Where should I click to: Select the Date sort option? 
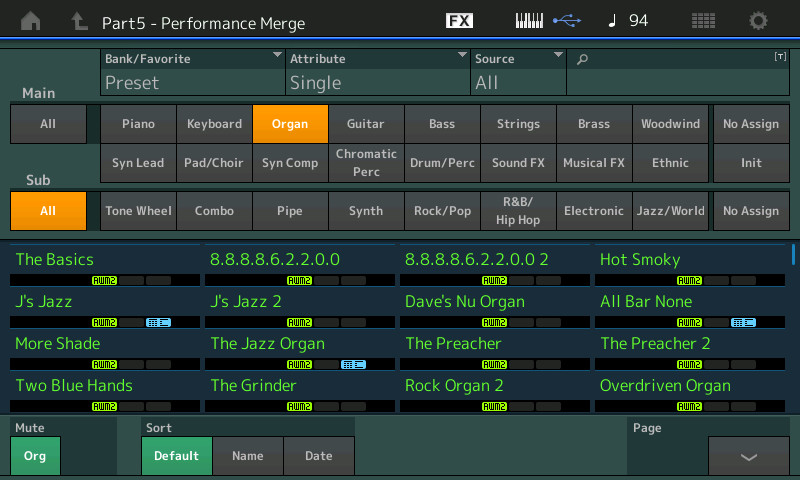click(x=319, y=456)
